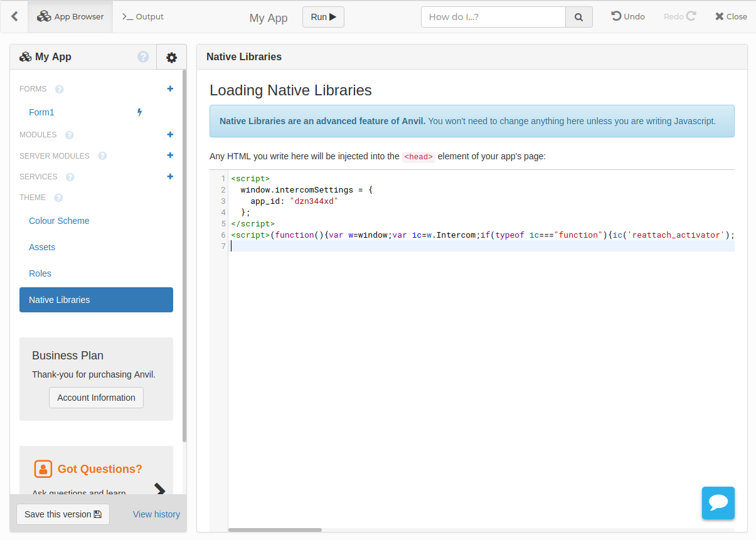Run the app
Viewport: 756px width, 540px height.
click(x=323, y=17)
